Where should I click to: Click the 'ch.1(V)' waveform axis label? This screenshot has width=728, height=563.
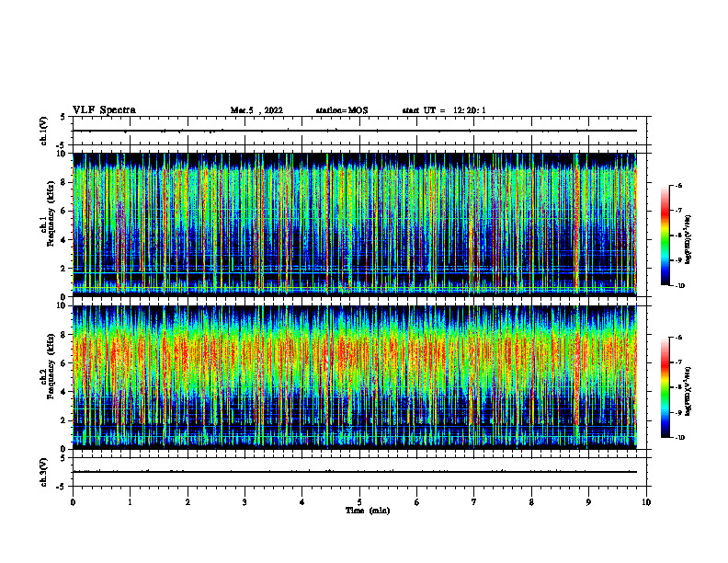43,131
